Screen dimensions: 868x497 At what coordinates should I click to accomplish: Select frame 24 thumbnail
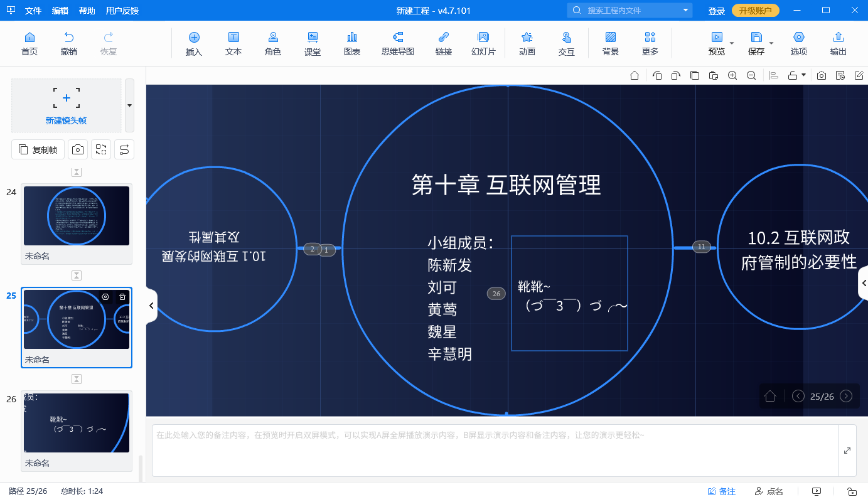77,215
